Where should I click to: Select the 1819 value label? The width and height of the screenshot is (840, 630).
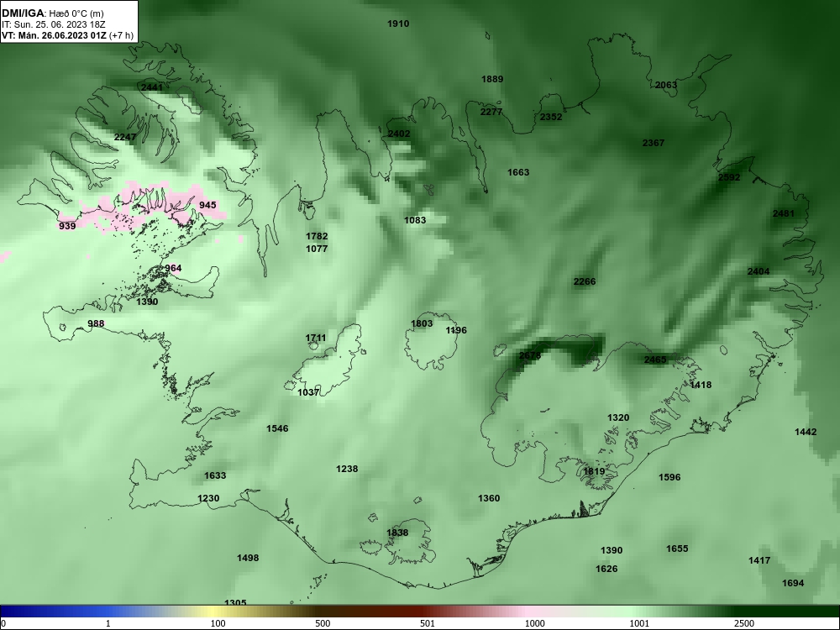tap(594, 471)
